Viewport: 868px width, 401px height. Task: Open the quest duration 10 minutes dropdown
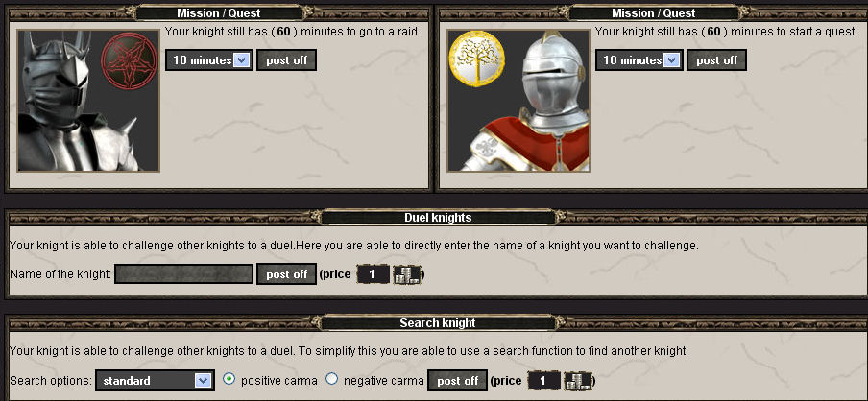[639, 59]
